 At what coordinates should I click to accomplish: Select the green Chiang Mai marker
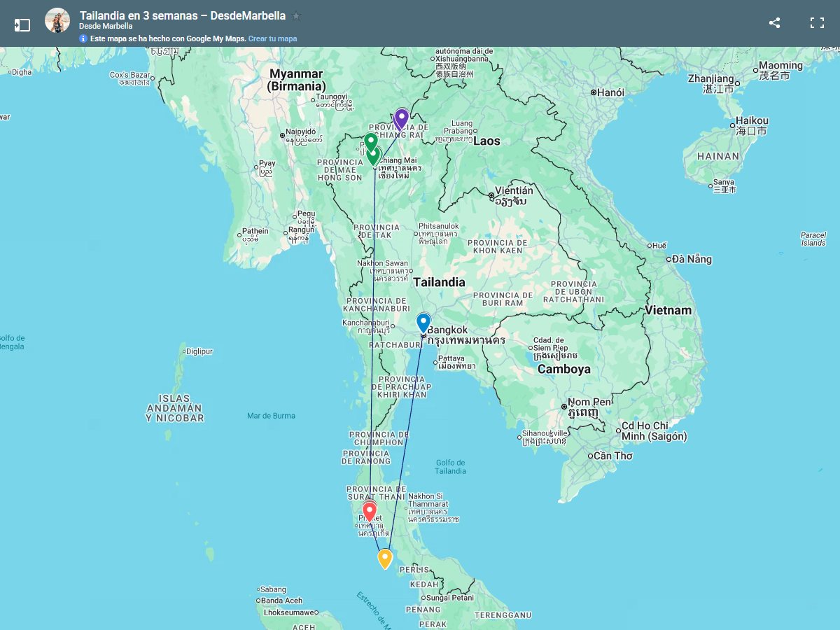[374, 157]
